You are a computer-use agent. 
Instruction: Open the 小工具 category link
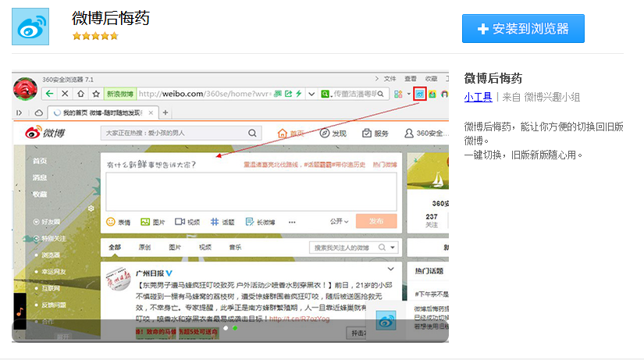pos(478,97)
